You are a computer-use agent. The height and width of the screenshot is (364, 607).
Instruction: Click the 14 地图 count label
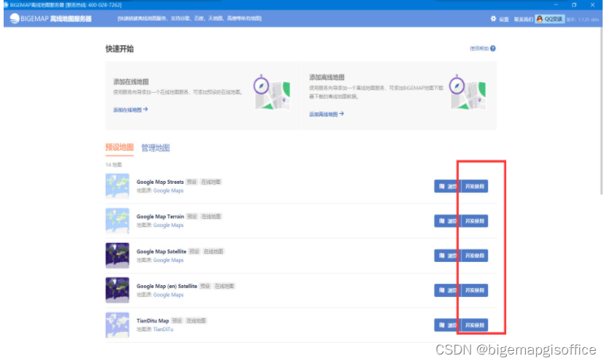click(x=113, y=165)
